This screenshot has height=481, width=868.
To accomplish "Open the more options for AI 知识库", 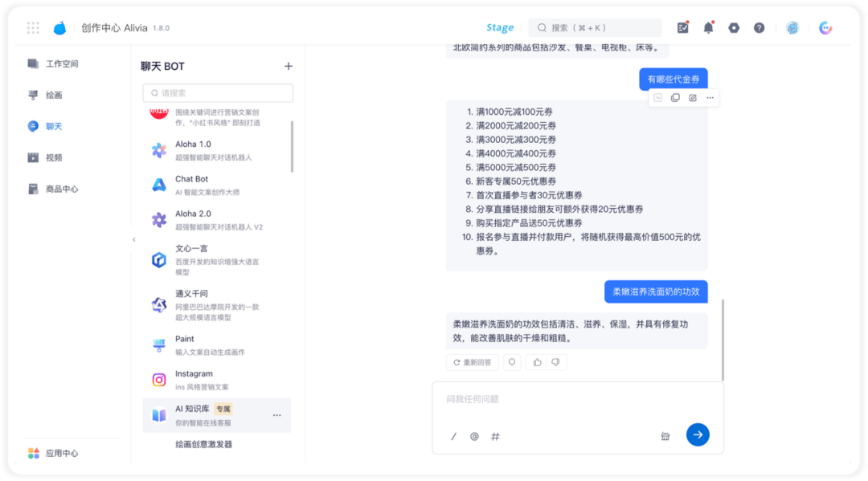I will pos(276,415).
